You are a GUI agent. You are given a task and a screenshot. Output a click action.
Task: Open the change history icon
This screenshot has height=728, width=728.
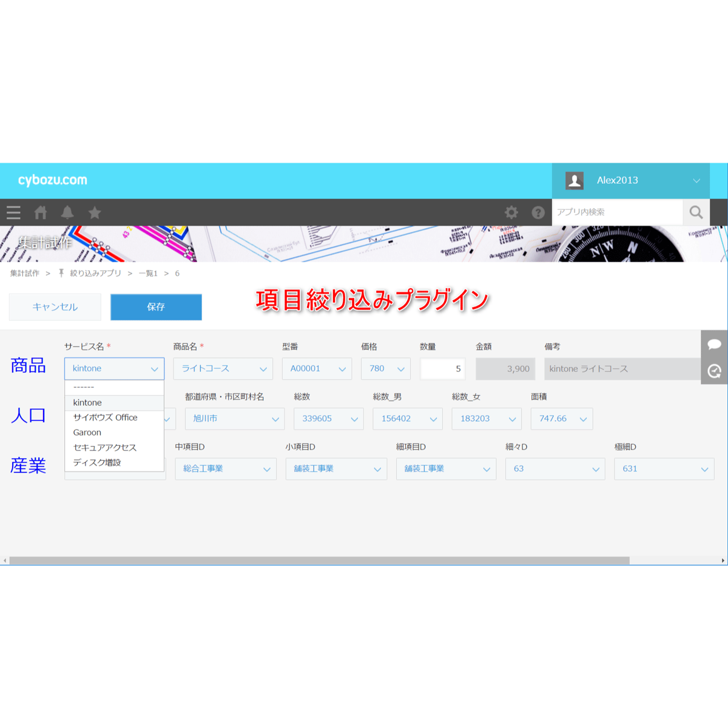[714, 371]
